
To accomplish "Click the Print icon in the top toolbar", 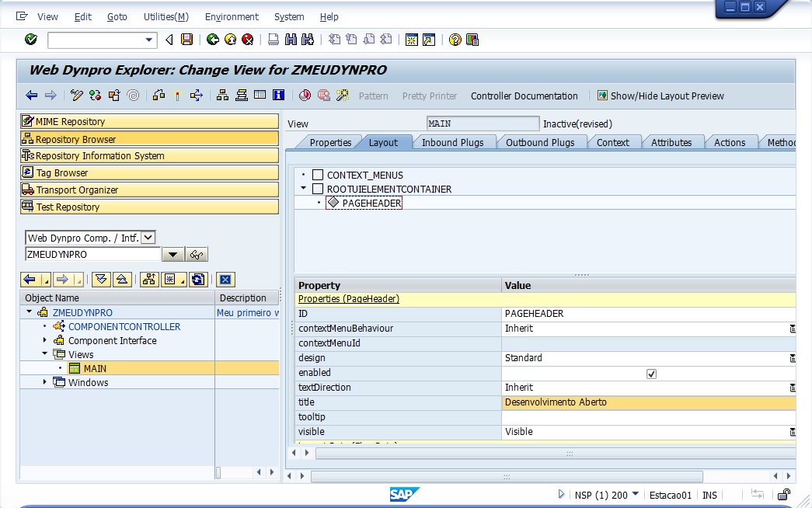I will 274,40.
